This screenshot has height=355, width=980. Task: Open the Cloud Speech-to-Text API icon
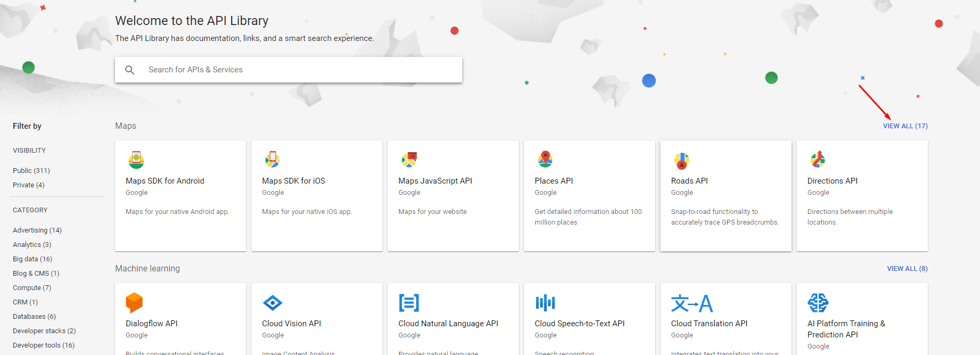(545, 303)
